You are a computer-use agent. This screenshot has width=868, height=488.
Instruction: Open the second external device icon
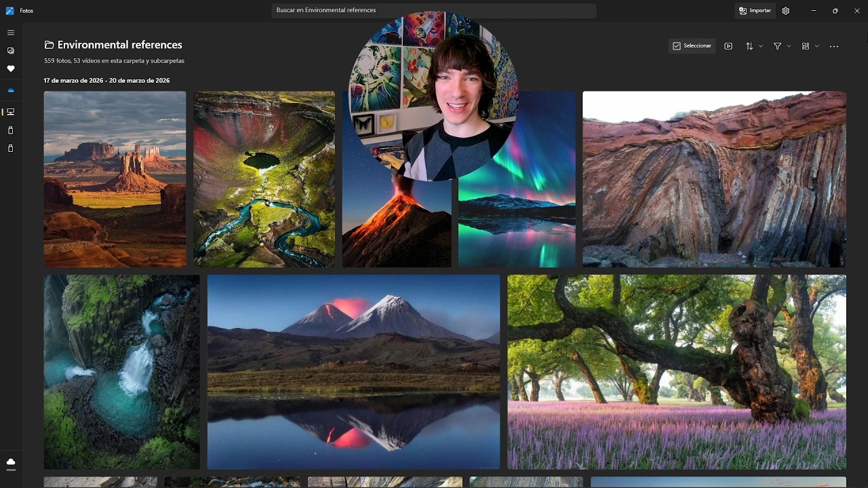click(x=11, y=148)
